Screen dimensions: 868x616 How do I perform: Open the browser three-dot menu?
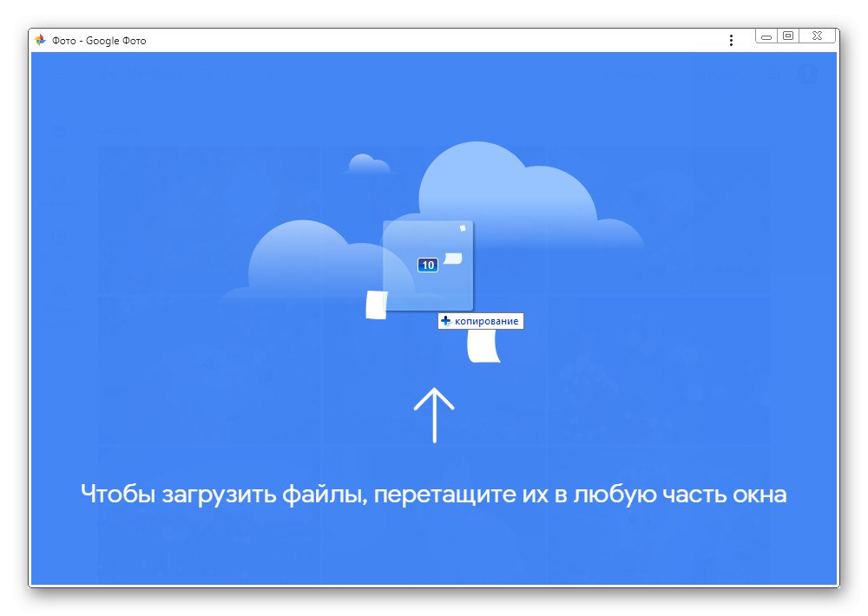tap(731, 40)
